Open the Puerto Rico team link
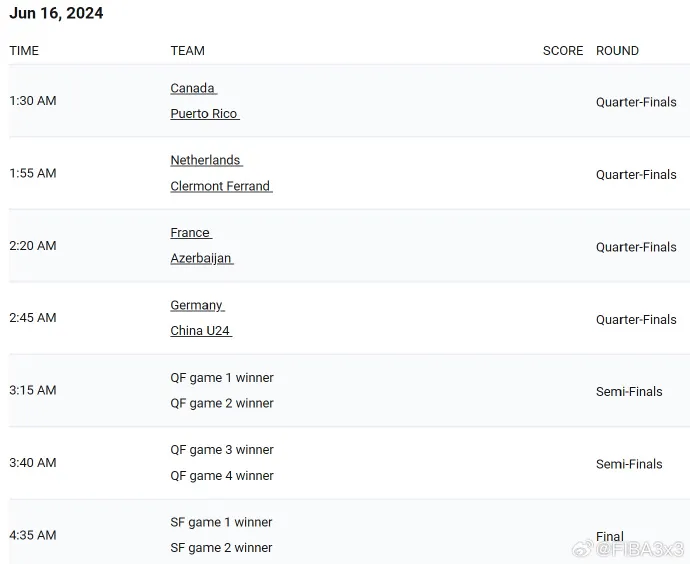690x564 pixels. point(204,114)
